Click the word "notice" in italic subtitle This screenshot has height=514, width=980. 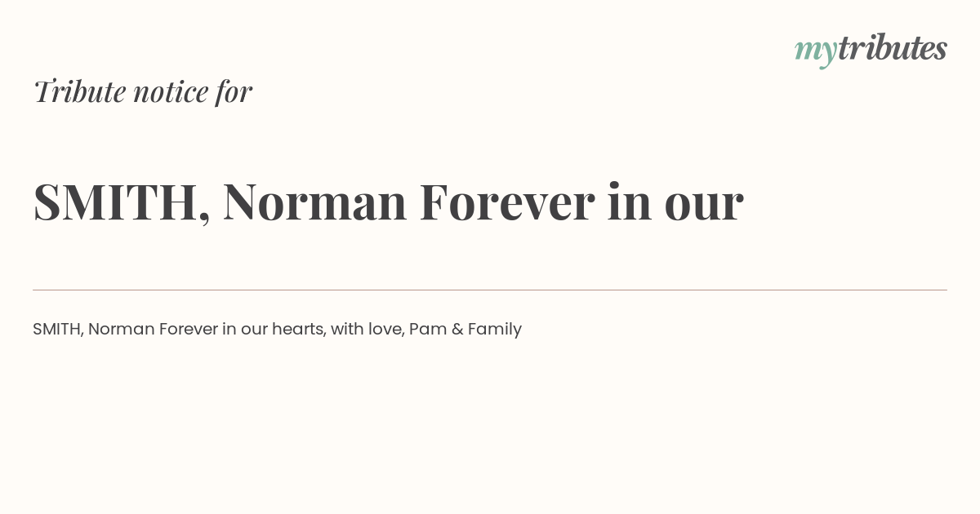(171, 91)
